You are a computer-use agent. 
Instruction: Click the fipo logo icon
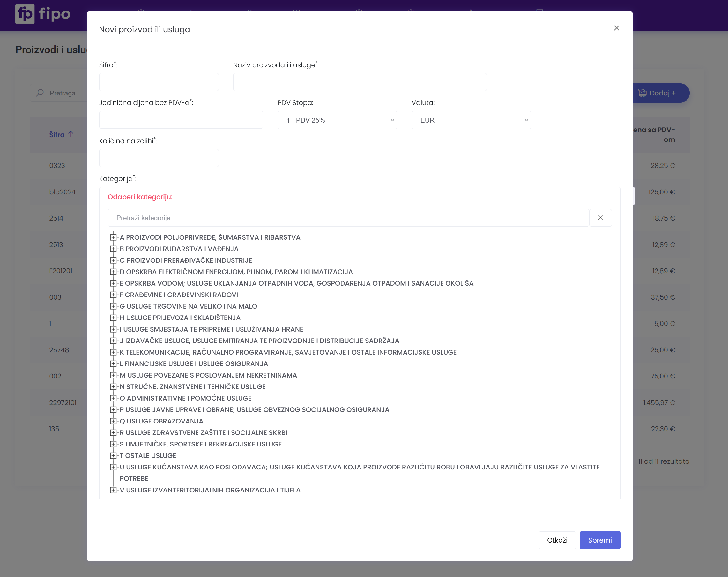(25, 14)
